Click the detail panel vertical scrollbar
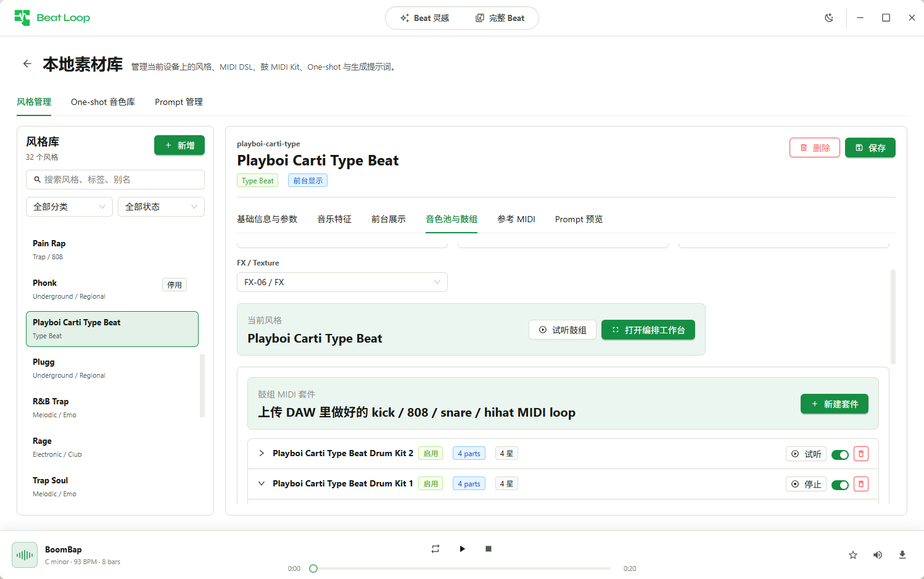This screenshot has width=924, height=579. 893,317
